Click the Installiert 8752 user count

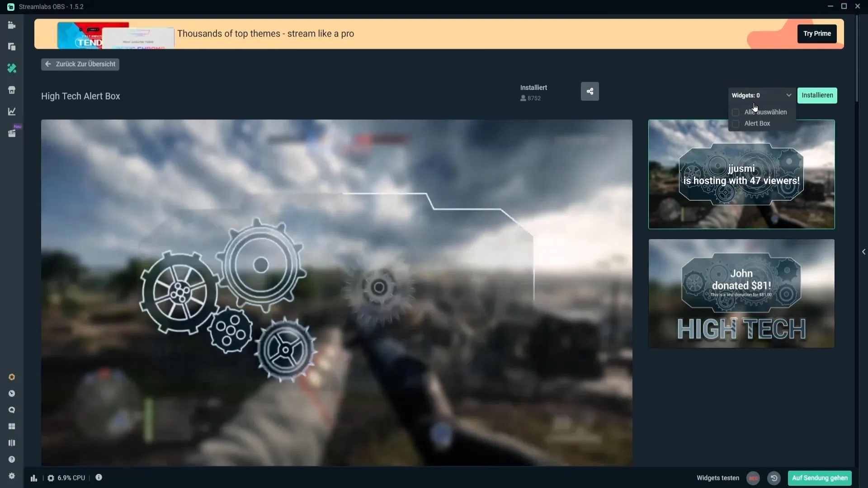(x=534, y=93)
